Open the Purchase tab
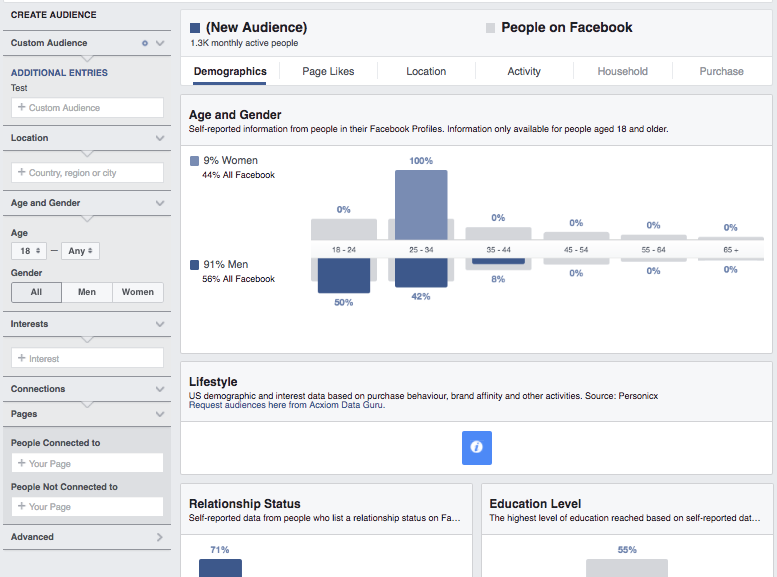 point(722,71)
